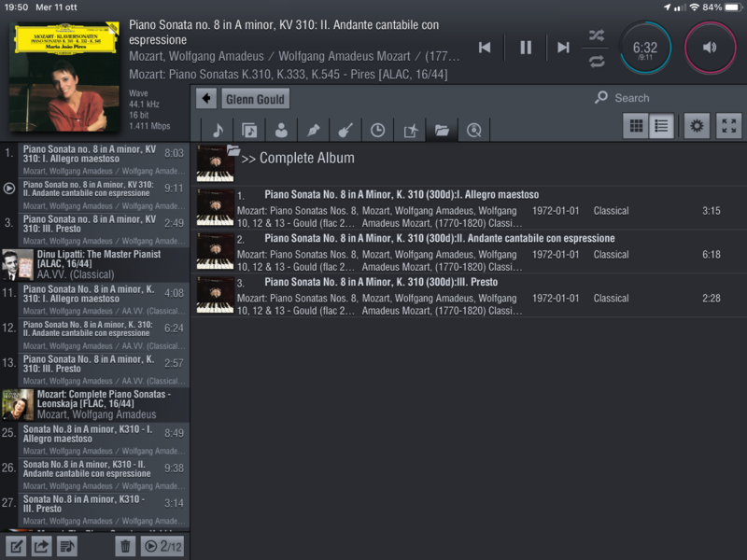Pause the current track
Image resolution: width=747 pixels, height=560 pixels.
tap(526, 48)
